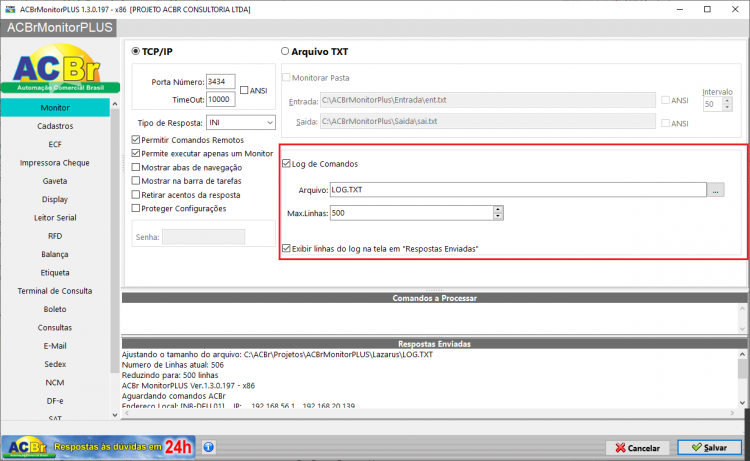Viewport: 750px width, 461px height.
Task: Click horizontal scrollbar left arrow in responses
Action: (x=127, y=413)
